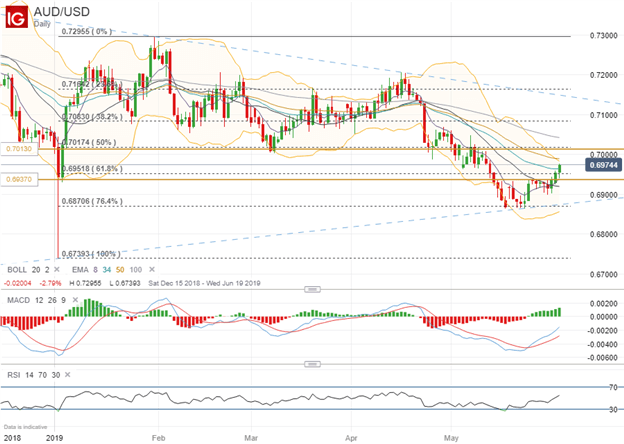Click the 0.68000 price axis label
624x444 pixels.
(604, 234)
